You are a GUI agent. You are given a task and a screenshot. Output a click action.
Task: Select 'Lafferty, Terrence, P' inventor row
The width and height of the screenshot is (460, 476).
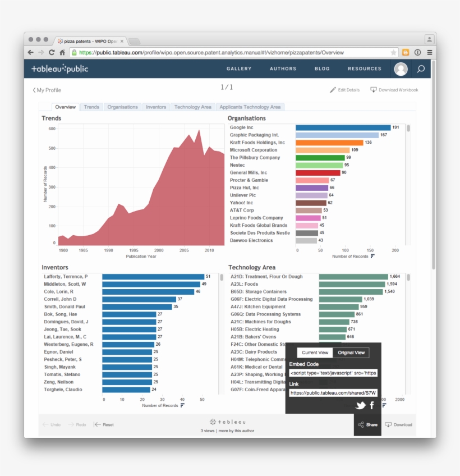click(x=66, y=277)
